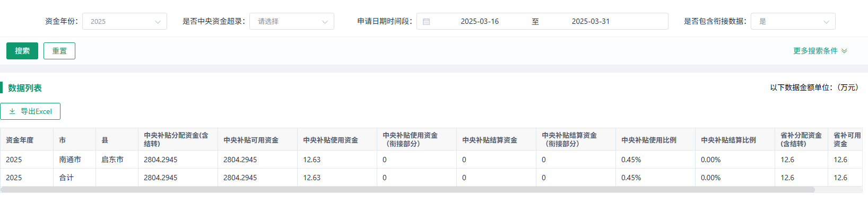Open the 资金年份 dropdown arrow
Viewport: 868px width, 203px height.
pyautogui.click(x=158, y=22)
